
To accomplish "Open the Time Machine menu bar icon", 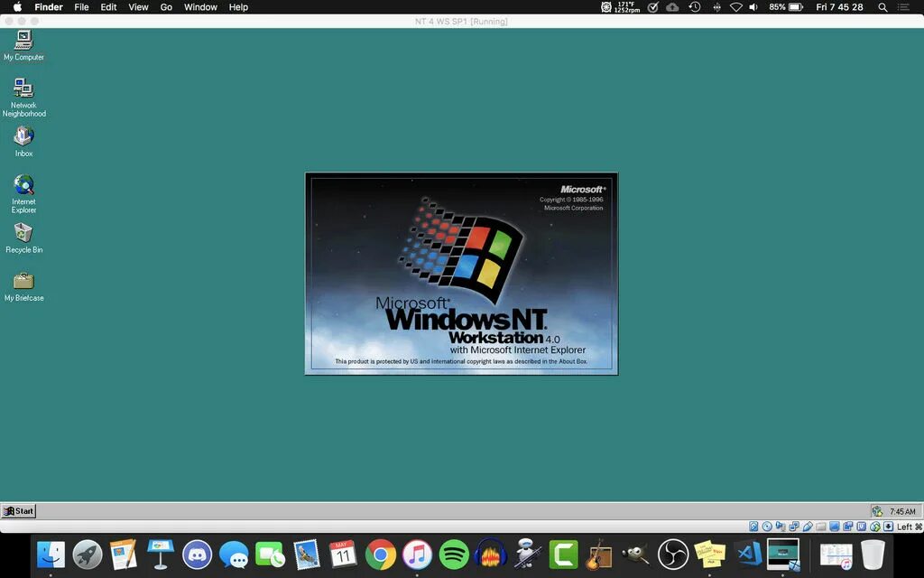I will pyautogui.click(x=695, y=7).
